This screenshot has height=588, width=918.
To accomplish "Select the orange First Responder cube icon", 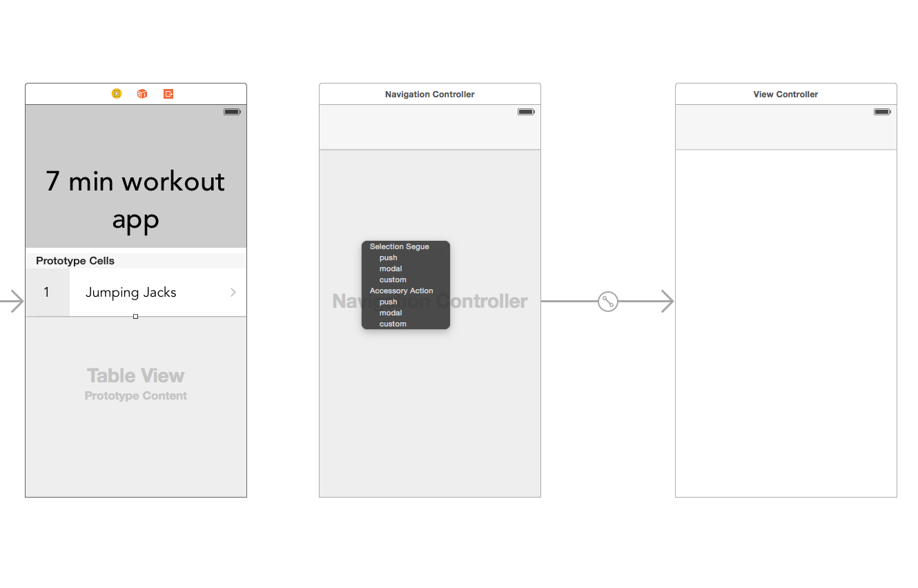I will coord(142,94).
